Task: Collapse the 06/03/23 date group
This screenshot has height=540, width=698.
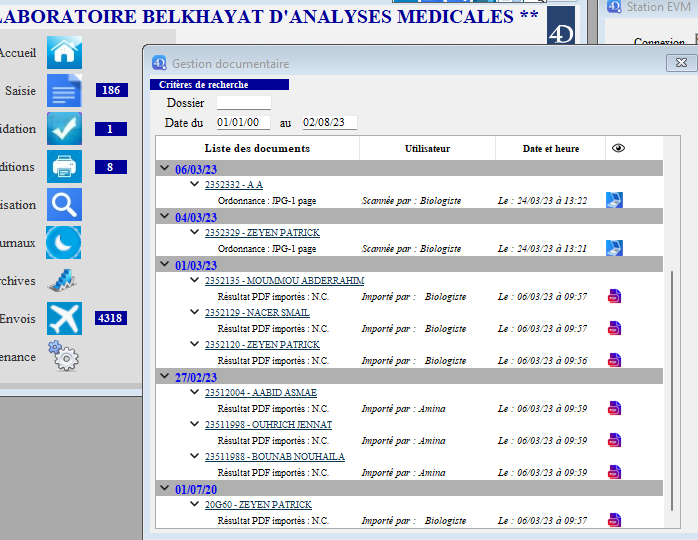Action: coord(164,169)
